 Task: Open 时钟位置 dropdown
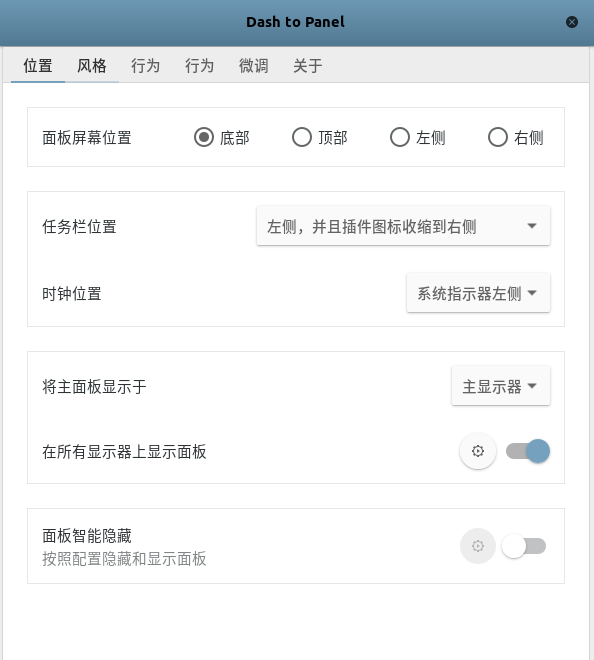click(x=478, y=293)
